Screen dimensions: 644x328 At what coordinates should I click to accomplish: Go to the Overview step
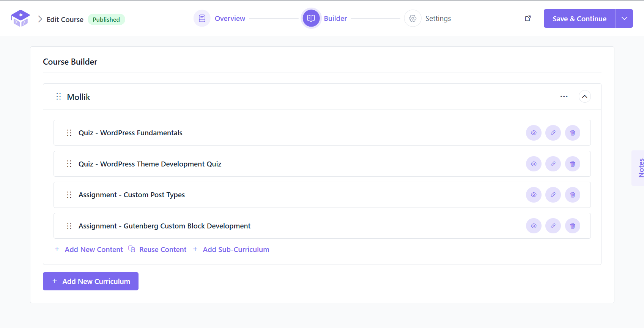point(220,18)
